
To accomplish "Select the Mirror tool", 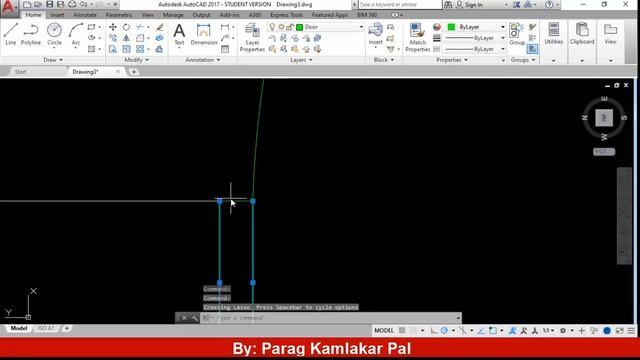I will 127,38.
